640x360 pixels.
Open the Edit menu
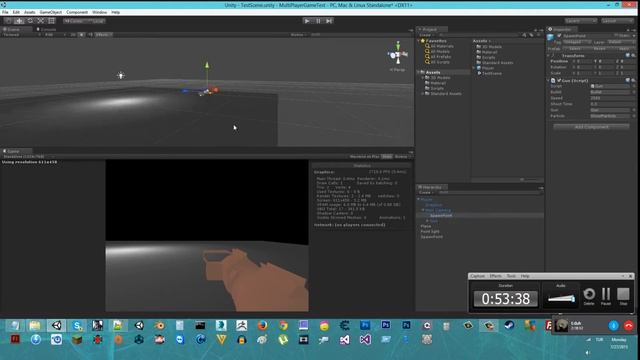(x=16, y=12)
